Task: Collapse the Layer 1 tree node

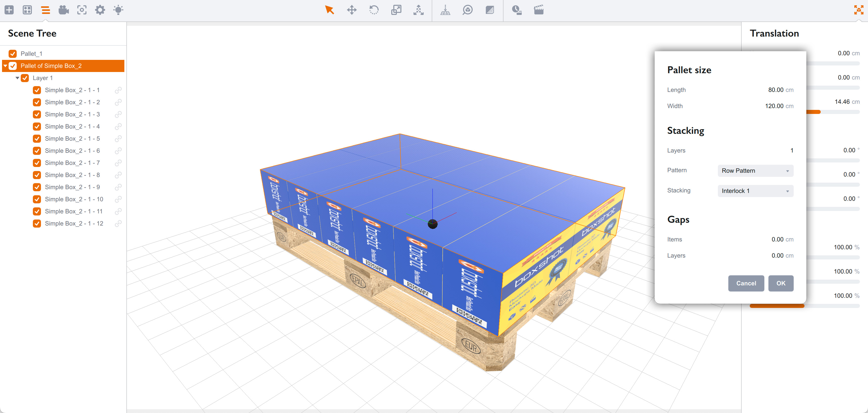Action: (17, 78)
